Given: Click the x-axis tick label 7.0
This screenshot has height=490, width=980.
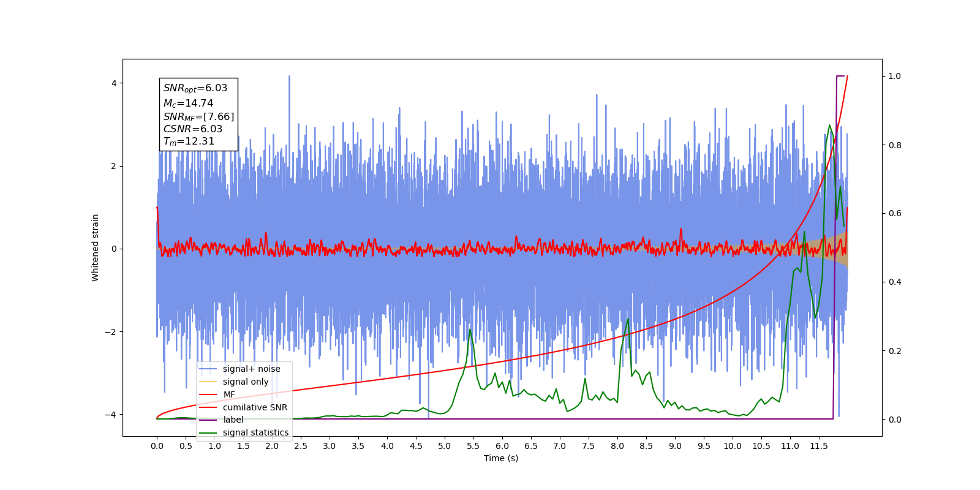Looking at the screenshot, I should point(560,446).
